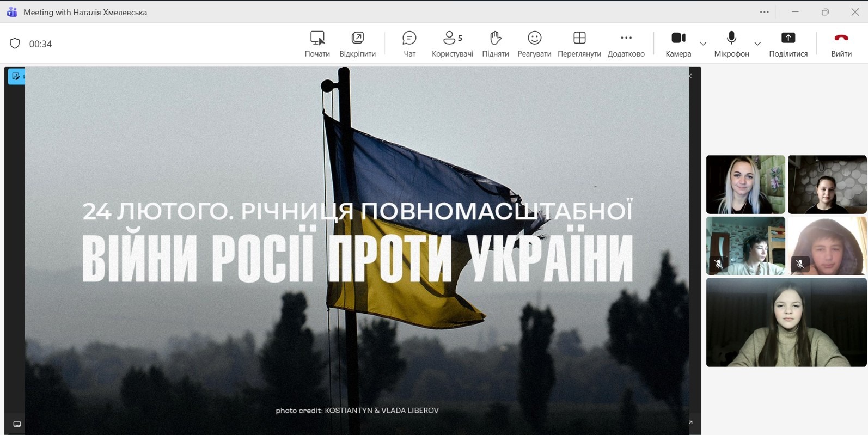The width and height of the screenshot is (868, 435).
Task: Click the Поділитися share screen button
Action: coord(788,44)
